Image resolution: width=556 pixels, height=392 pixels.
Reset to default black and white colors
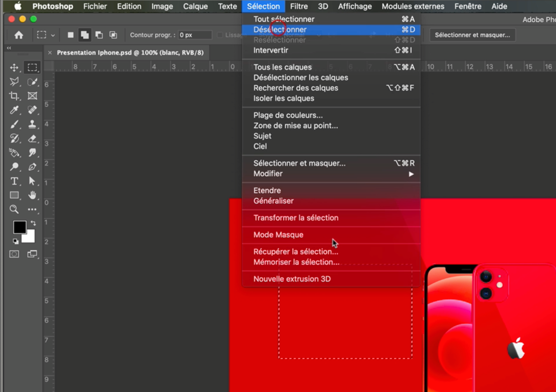point(15,241)
